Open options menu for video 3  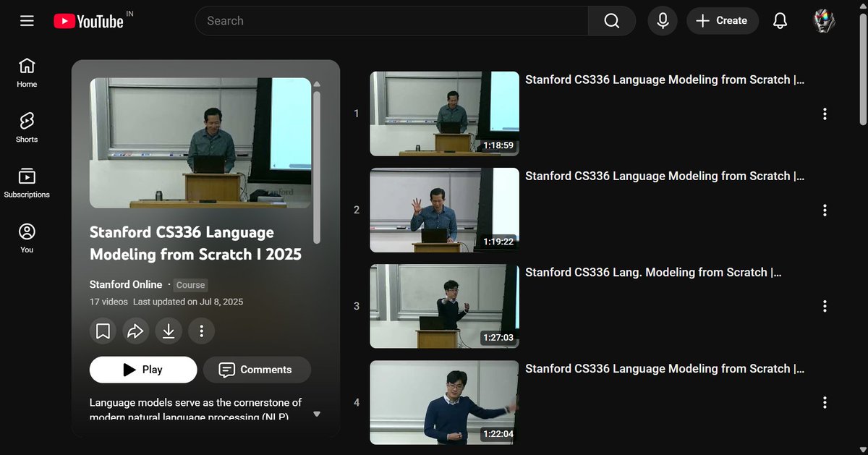(825, 306)
